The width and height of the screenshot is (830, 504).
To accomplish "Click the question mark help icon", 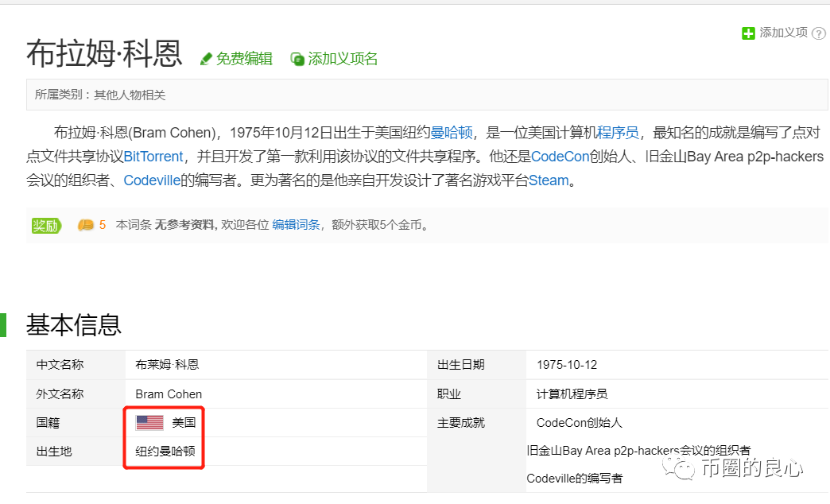I will pyautogui.click(x=818, y=34).
